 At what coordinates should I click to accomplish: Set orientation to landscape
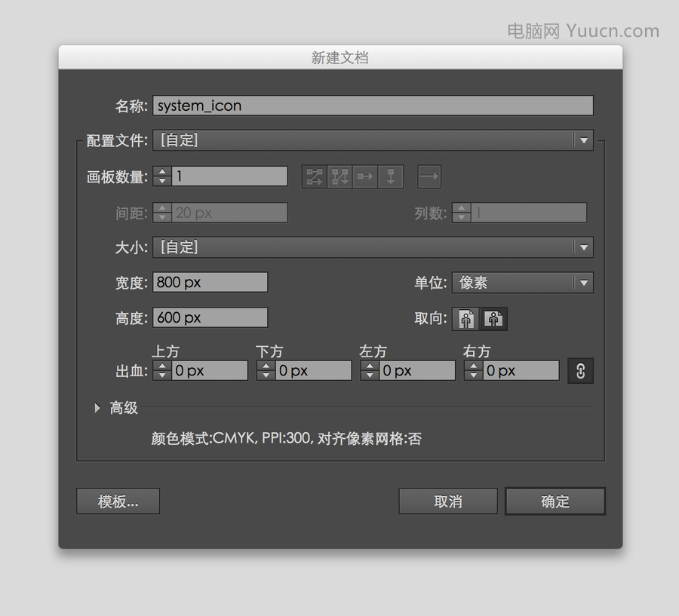tap(494, 319)
